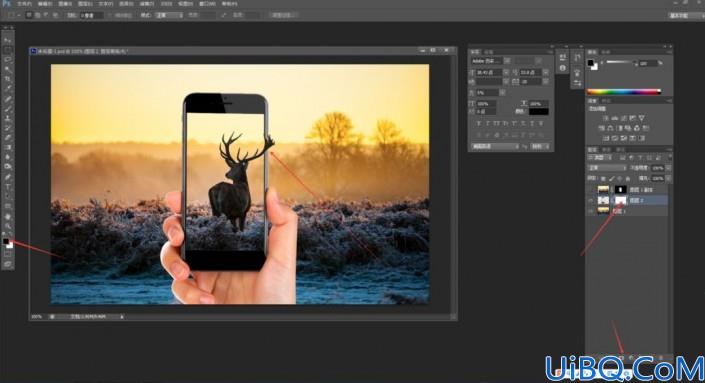
Task: Click the 调整边缘 button in options bar
Action: (x=284, y=15)
